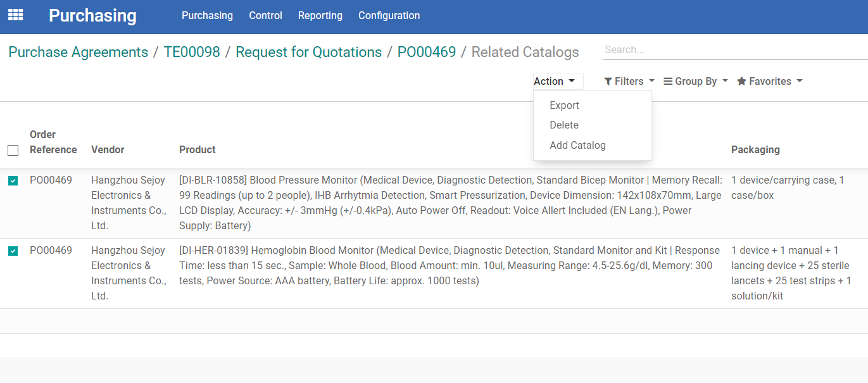The height and width of the screenshot is (383, 868).
Task: Sort by the Product column header
Action: click(x=198, y=150)
